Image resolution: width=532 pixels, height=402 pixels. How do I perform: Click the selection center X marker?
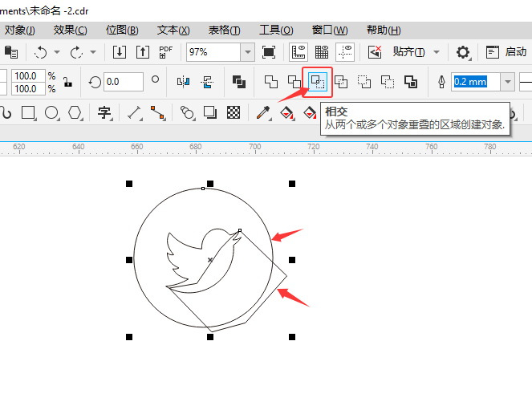tap(210, 260)
